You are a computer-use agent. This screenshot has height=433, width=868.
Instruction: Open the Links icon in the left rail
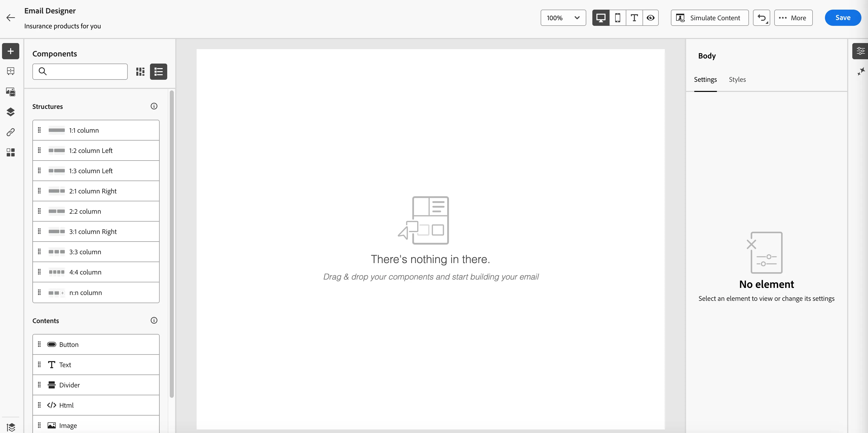pyautogui.click(x=10, y=132)
